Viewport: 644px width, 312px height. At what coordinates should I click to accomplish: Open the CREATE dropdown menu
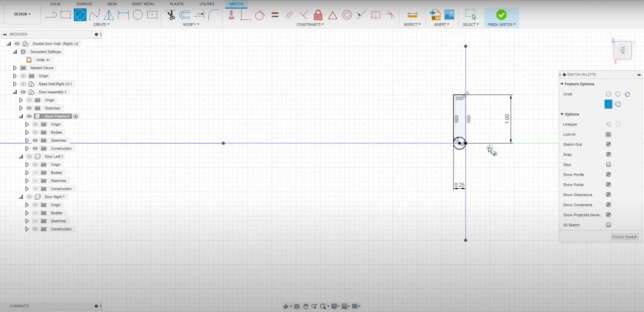101,25
